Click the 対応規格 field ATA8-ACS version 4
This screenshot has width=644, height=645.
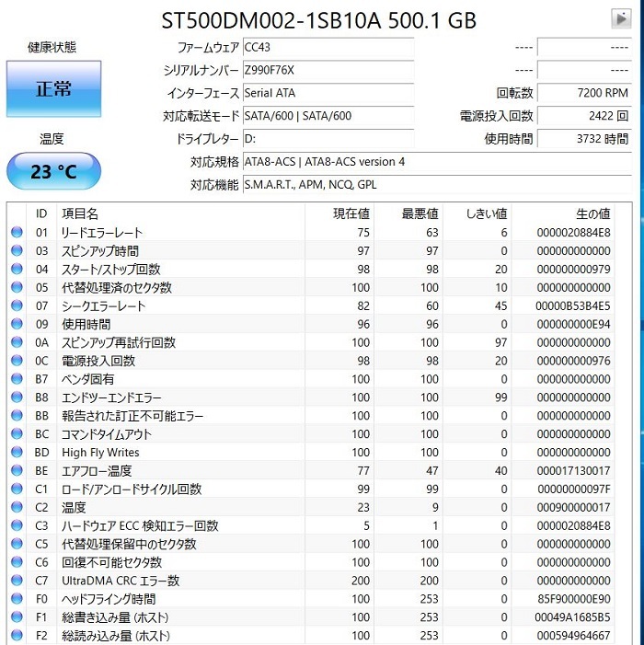437,162
